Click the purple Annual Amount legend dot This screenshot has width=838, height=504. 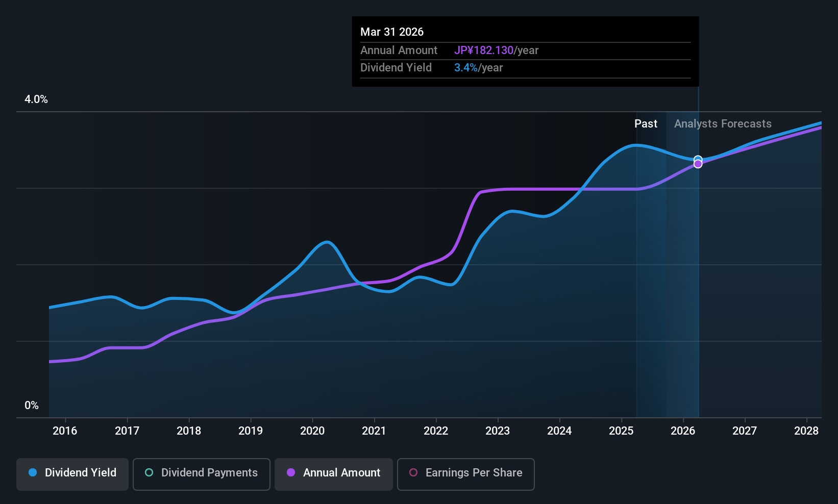pyautogui.click(x=291, y=472)
